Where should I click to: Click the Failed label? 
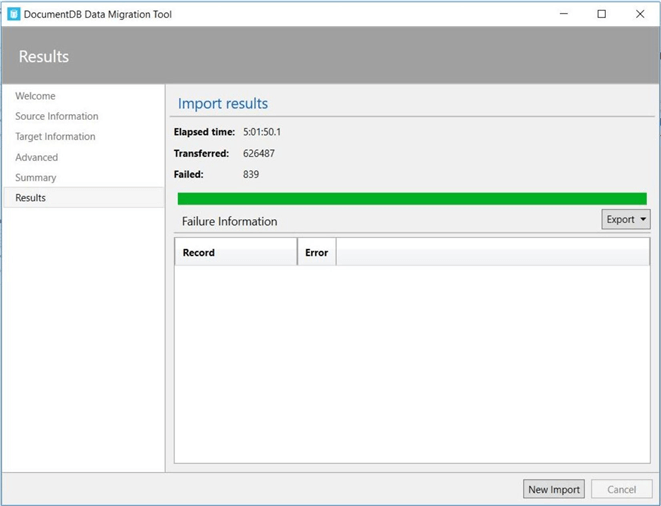188,175
